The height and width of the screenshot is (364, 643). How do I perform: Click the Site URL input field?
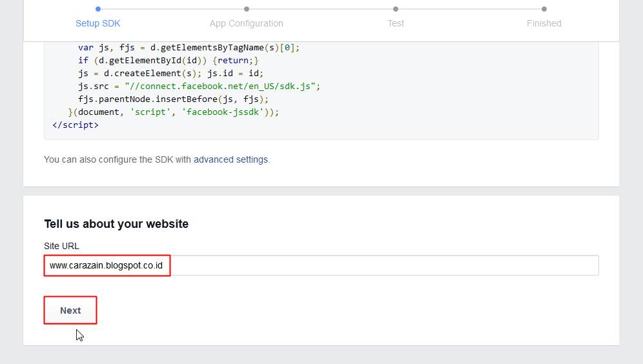[x=321, y=266]
